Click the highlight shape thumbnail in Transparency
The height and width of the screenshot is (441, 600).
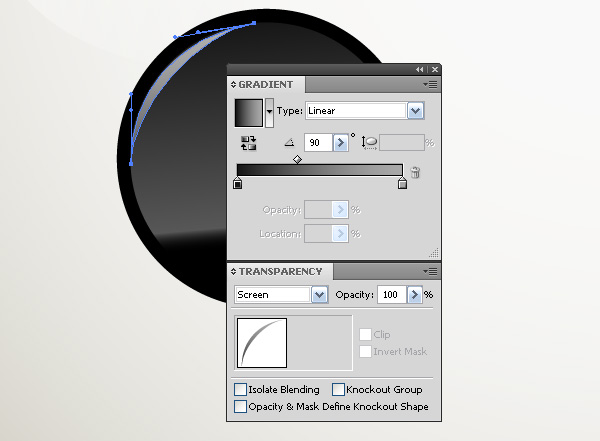tap(262, 343)
